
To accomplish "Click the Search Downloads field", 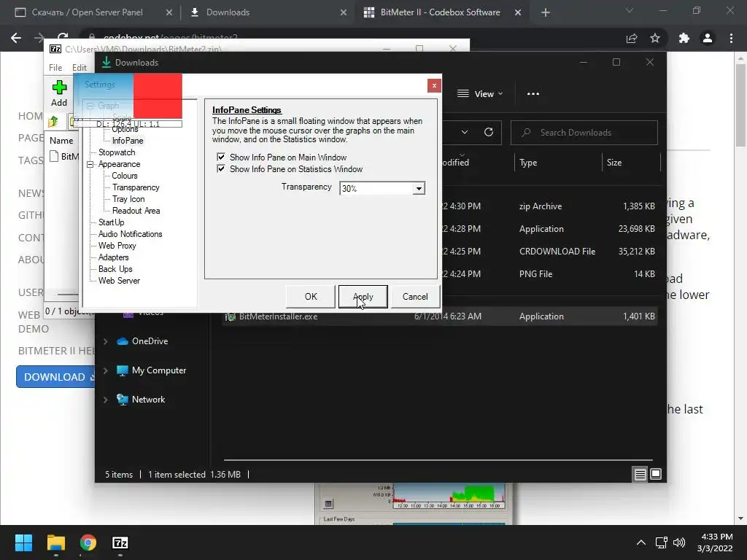I will 584,133.
